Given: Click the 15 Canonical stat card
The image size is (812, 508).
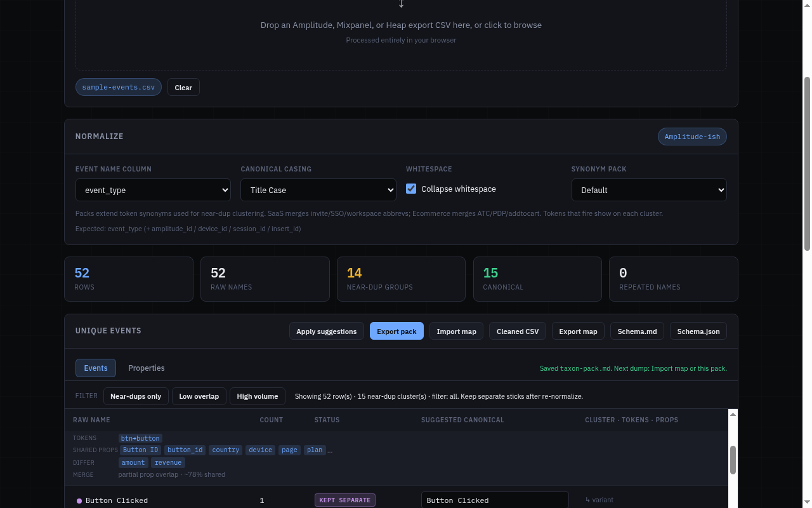Looking at the screenshot, I should 537,279.
